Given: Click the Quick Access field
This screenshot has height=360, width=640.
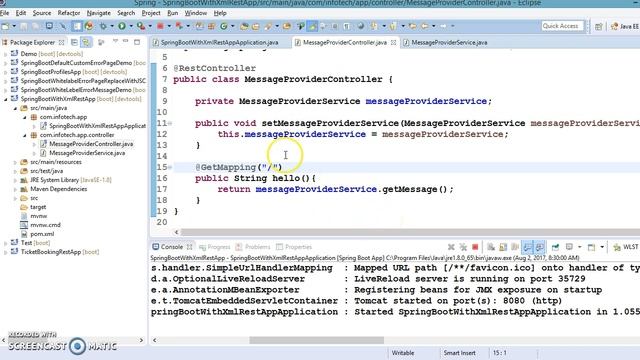Looking at the screenshot, I should coord(563,26).
